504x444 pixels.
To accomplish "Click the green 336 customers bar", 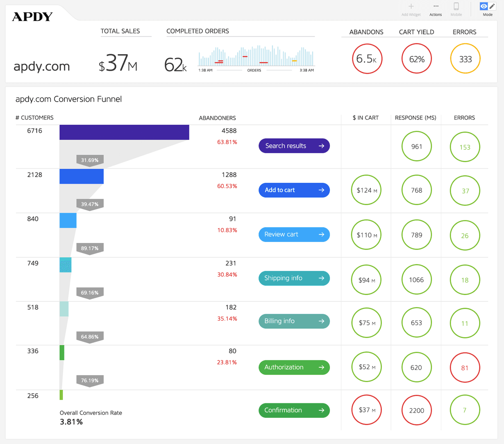I will pos(62,353).
